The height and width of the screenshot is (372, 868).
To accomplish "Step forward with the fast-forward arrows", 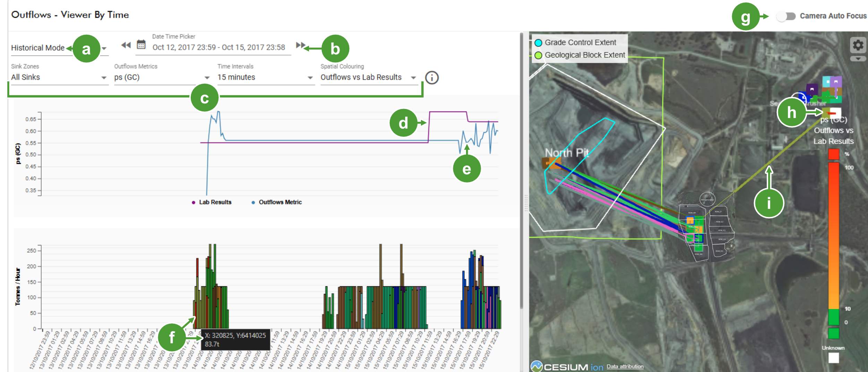I will click(x=300, y=45).
